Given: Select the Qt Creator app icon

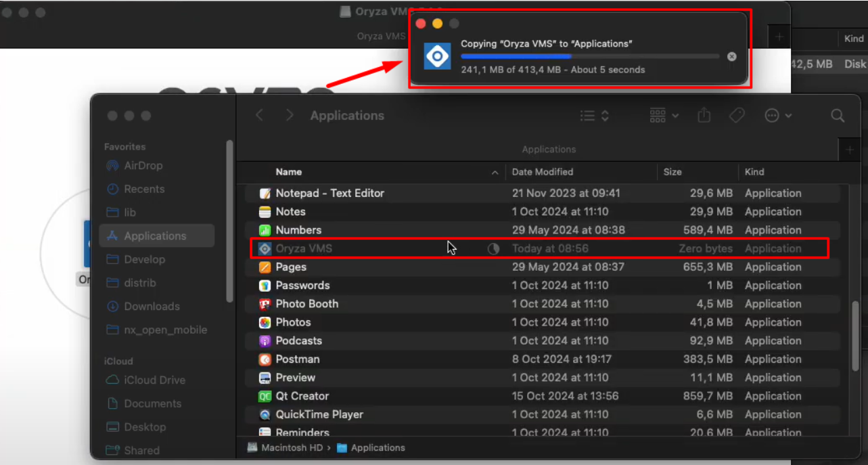Looking at the screenshot, I should coord(265,396).
